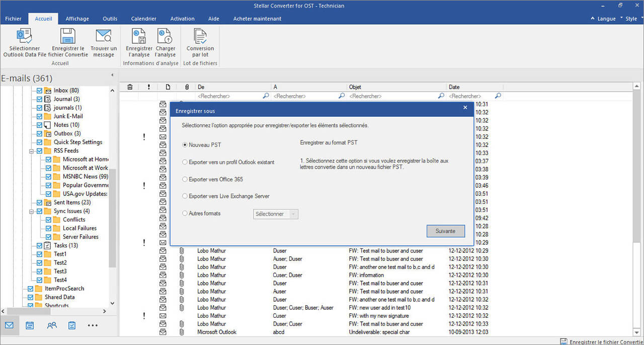Screen dimensions: 644x345
Task: Click status bar Enregistrer le fichier Convertie icon
Action: [x=564, y=341]
